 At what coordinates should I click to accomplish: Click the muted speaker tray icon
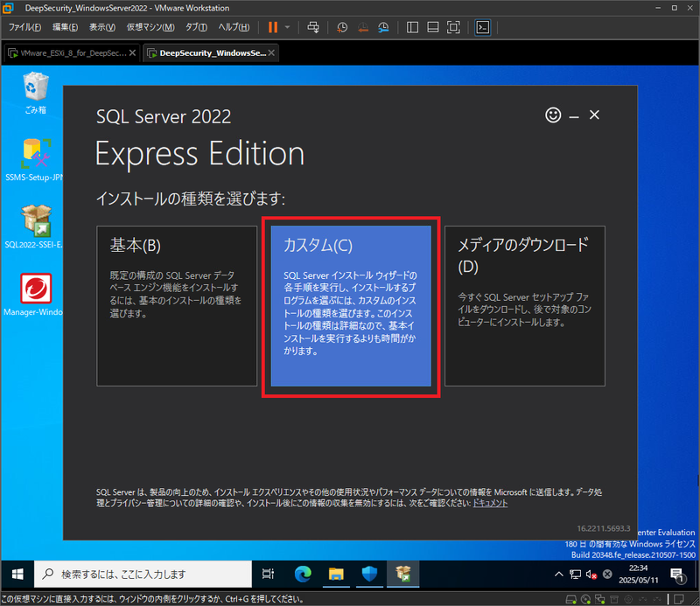591,575
